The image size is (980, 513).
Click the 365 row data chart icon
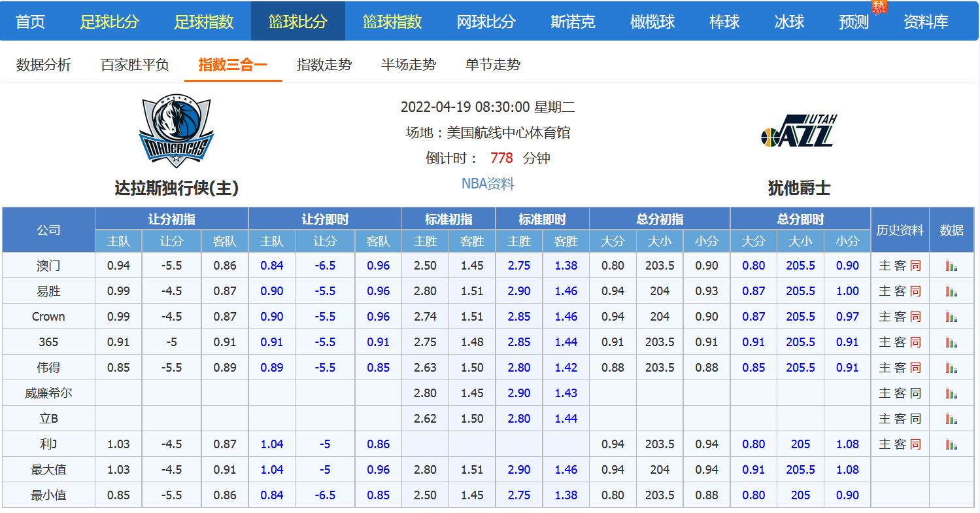(951, 342)
